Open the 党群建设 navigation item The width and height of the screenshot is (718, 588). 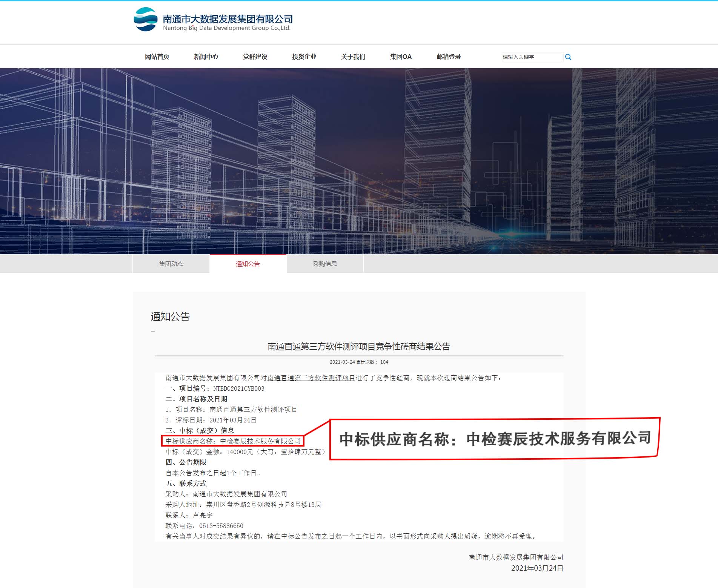(x=255, y=57)
